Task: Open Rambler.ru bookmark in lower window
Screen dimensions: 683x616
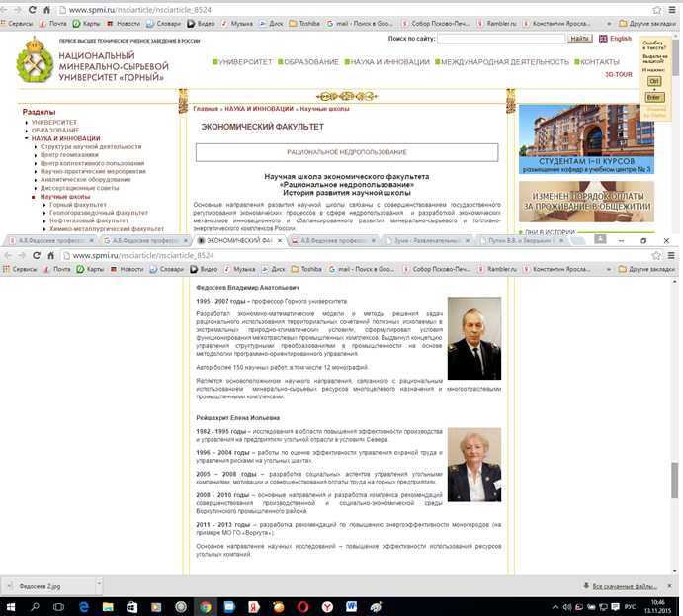Action: coord(497,269)
